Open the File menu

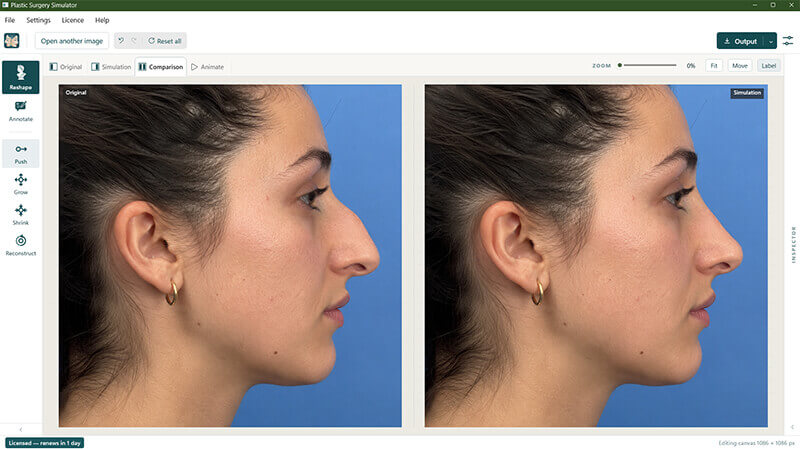click(10, 20)
